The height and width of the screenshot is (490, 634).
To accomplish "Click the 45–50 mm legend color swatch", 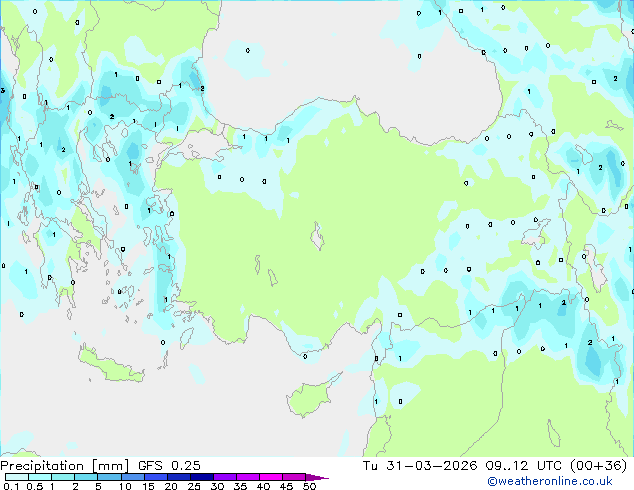I will pyautogui.click(x=294, y=477).
